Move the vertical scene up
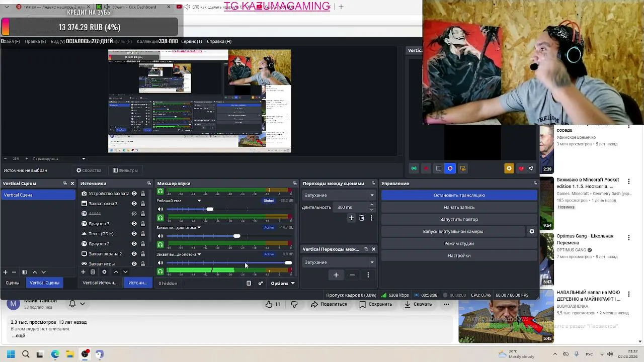Viewport: 644px width, 362px height. click(x=35, y=272)
